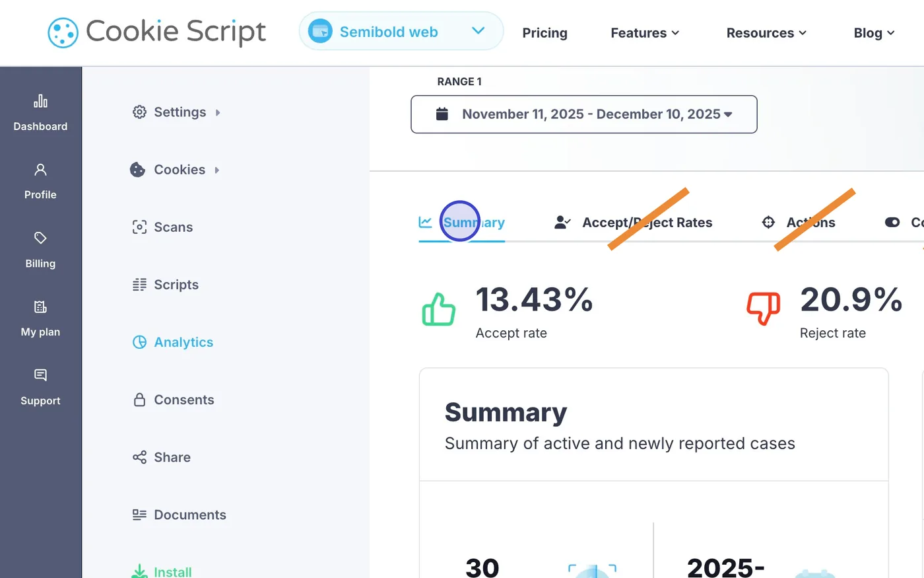The image size is (924, 578).
Task: Open the Support section
Action: pyautogui.click(x=40, y=388)
